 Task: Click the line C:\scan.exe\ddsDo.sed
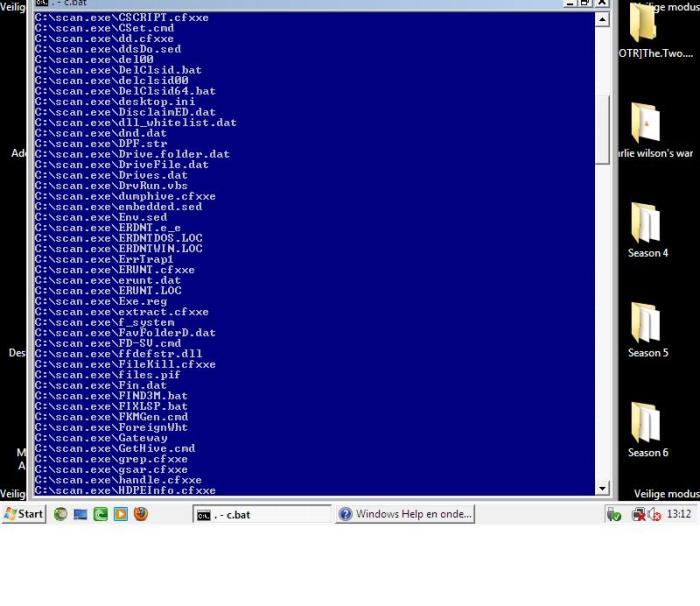(x=108, y=49)
